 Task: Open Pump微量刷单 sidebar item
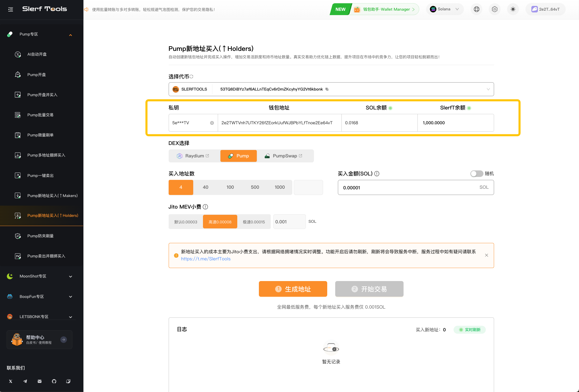tap(41, 135)
